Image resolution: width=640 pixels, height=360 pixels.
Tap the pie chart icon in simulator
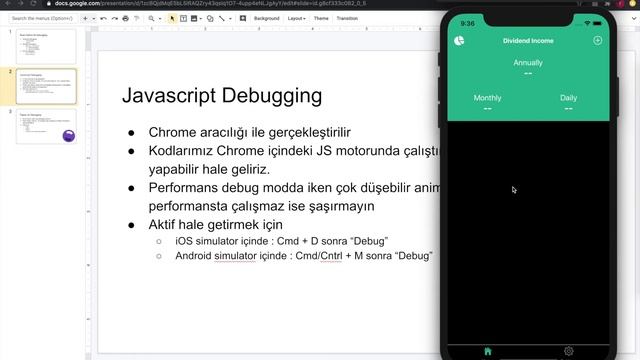[459, 40]
